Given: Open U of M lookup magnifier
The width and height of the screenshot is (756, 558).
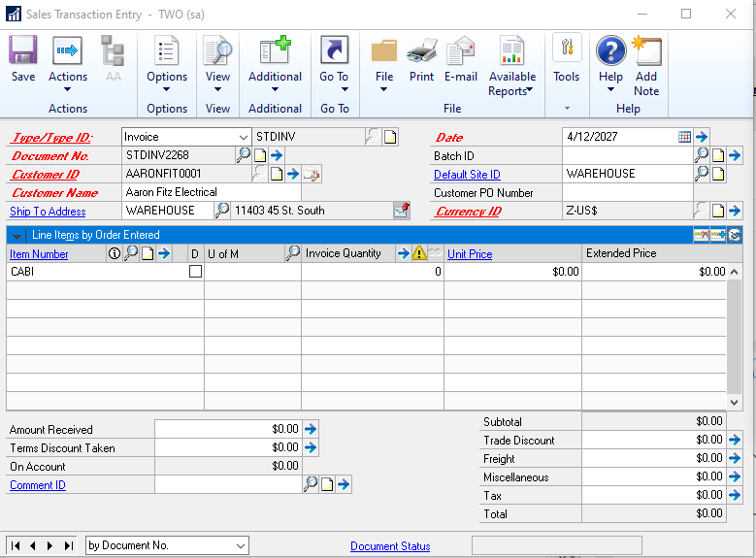Looking at the screenshot, I should pos(293,252).
